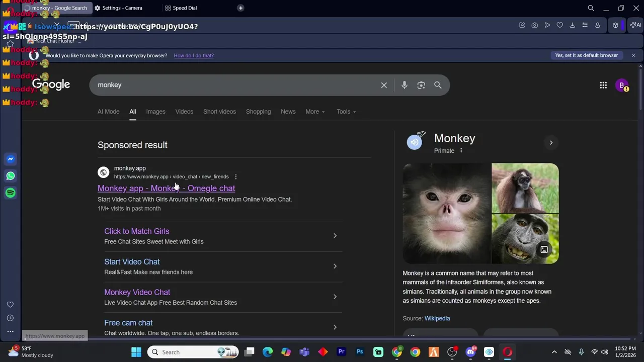Expand Start Video Chat sitelink arrow

pos(335,266)
